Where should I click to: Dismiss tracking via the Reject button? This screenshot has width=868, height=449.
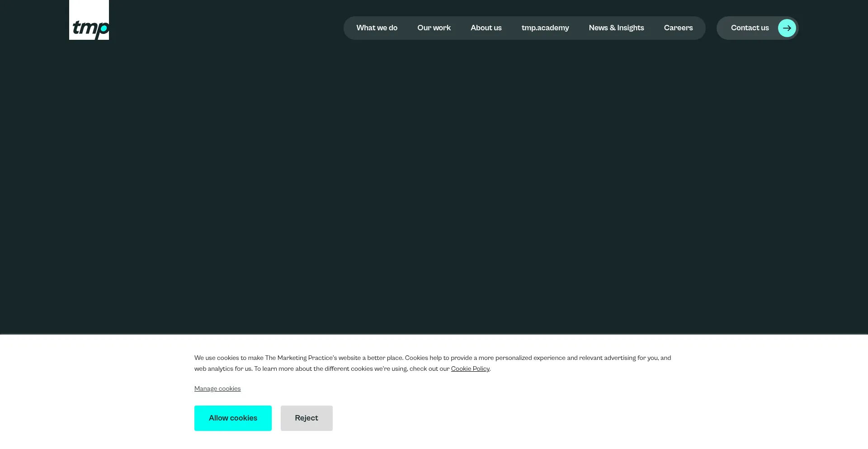click(x=307, y=418)
